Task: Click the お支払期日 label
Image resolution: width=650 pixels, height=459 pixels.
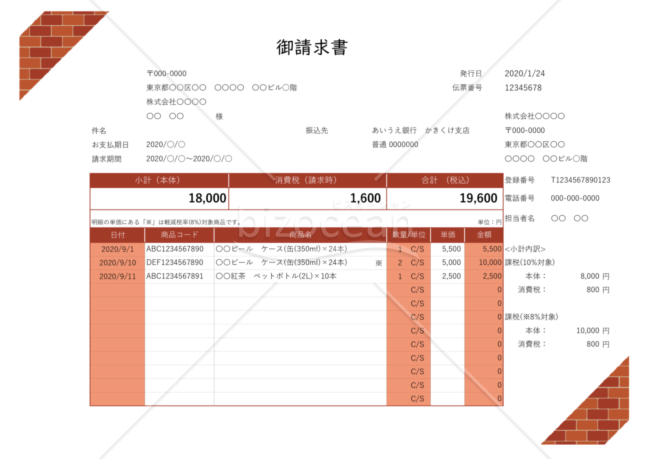Action: coord(110,145)
